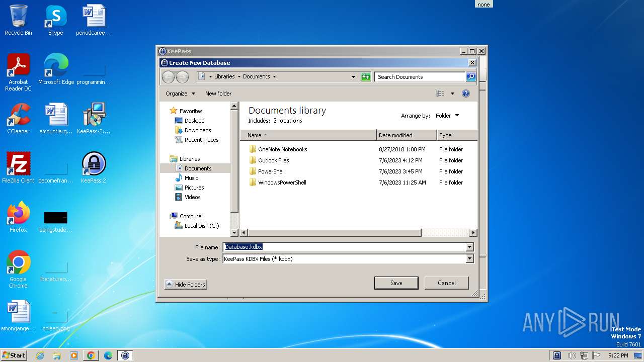
Task: Click Libraries in the address breadcrumb
Action: 224,77
